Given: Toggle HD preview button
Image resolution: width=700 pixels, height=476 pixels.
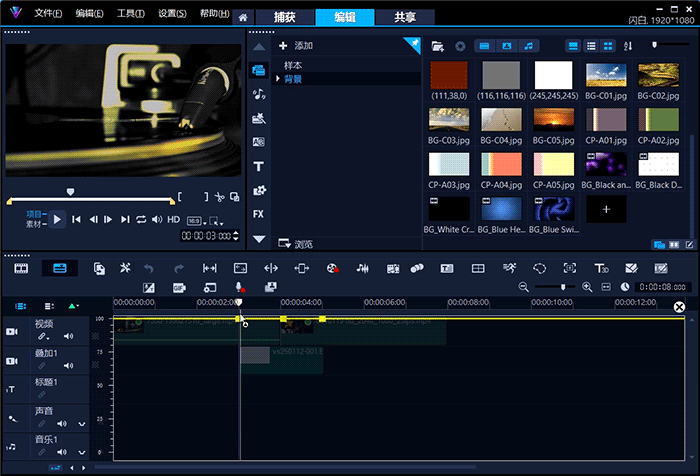Looking at the screenshot, I should pos(173,219).
